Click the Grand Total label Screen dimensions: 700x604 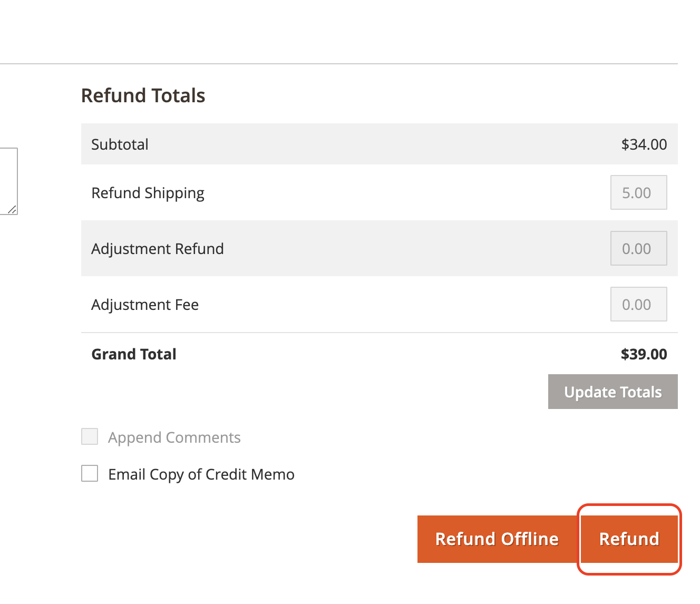(134, 354)
